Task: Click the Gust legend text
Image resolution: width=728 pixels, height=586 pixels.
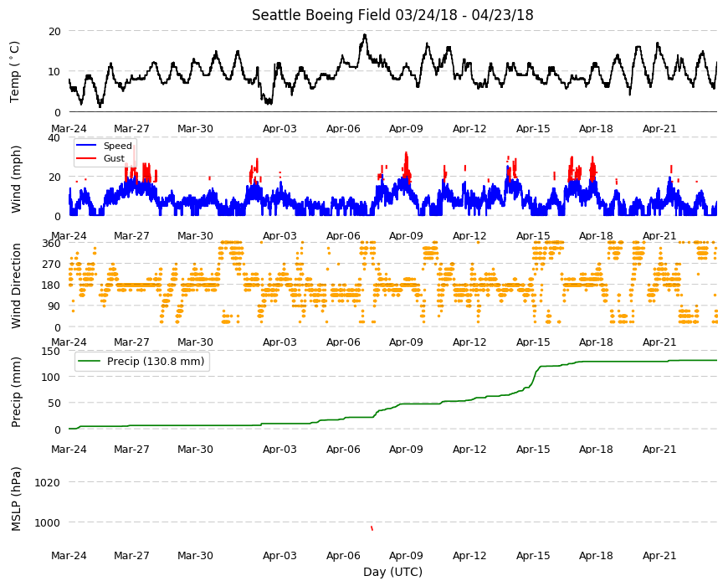Action: tap(114, 158)
